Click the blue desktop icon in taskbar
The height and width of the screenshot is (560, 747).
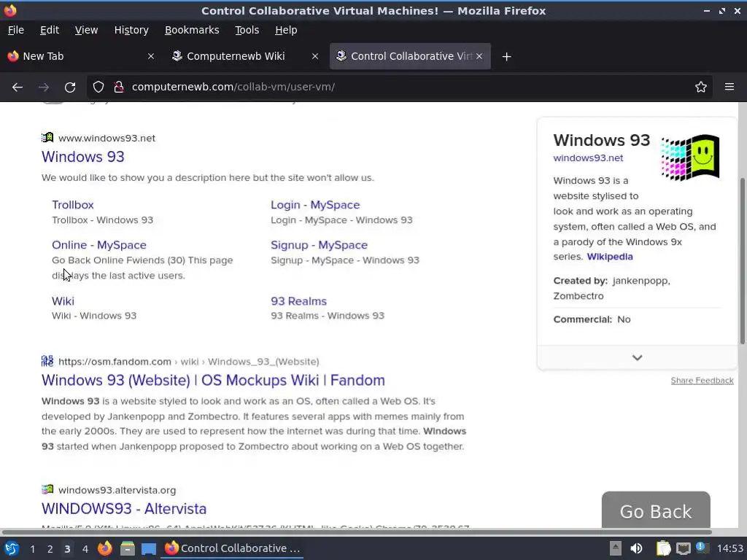click(149, 549)
